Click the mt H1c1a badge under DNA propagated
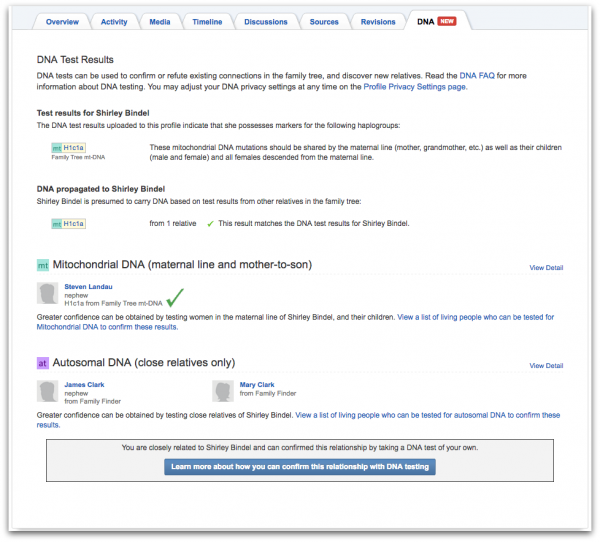 (68, 224)
